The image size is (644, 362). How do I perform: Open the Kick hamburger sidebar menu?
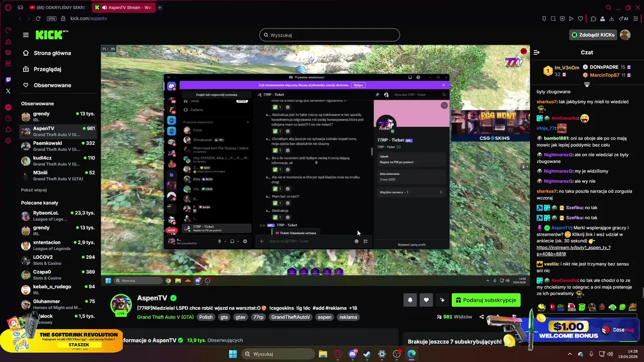coord(26,35)
